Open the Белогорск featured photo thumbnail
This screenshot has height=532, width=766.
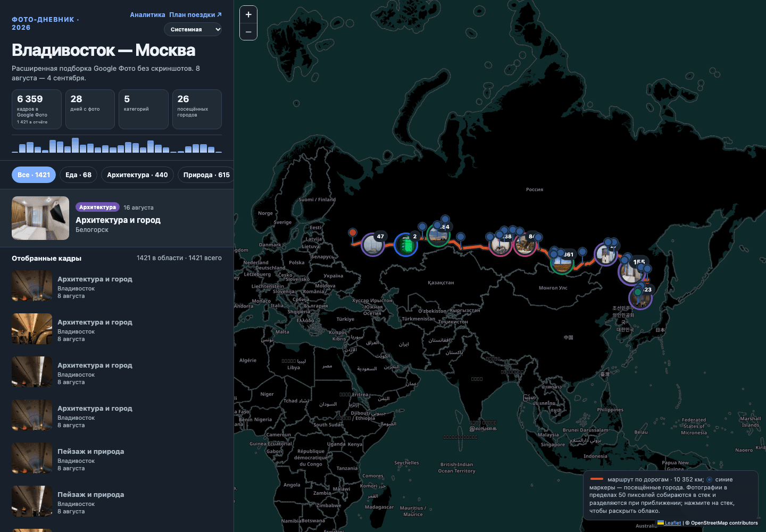[40, 218]
